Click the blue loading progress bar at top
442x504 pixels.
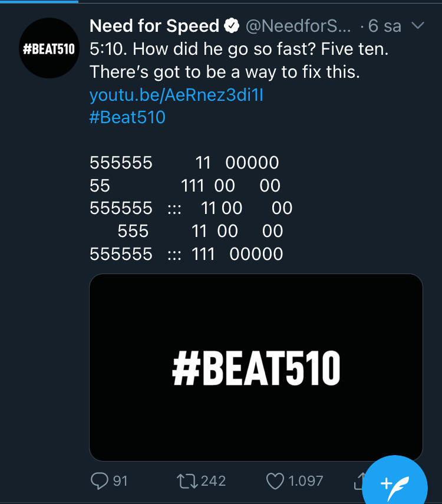tap(39, 1)
